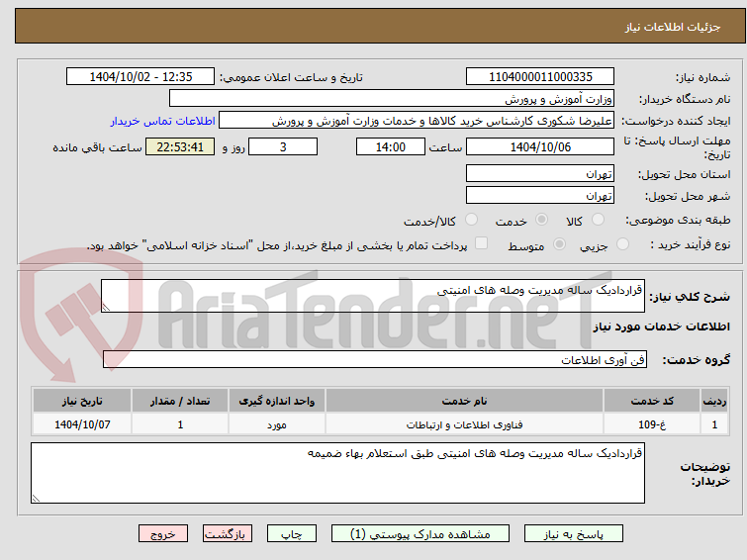Click the ردیف column header

click(714, 401)
